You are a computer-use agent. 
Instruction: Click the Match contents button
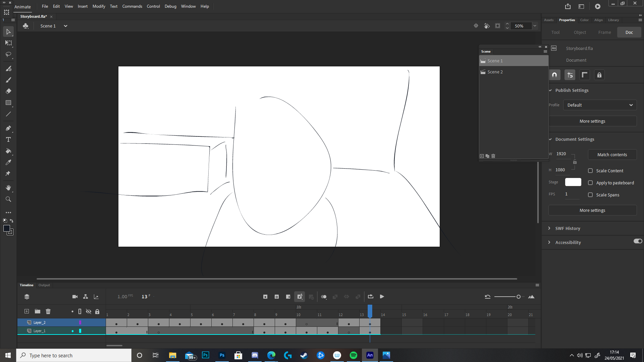612,155
